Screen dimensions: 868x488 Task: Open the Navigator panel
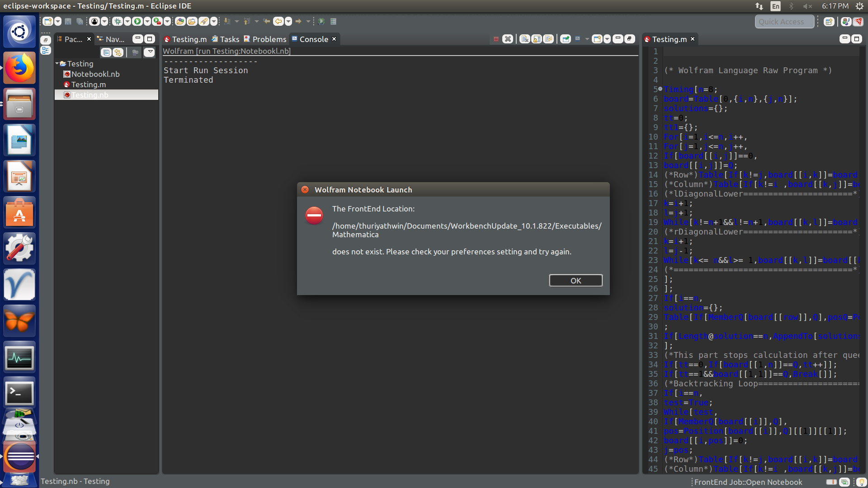tap(111, 39)
